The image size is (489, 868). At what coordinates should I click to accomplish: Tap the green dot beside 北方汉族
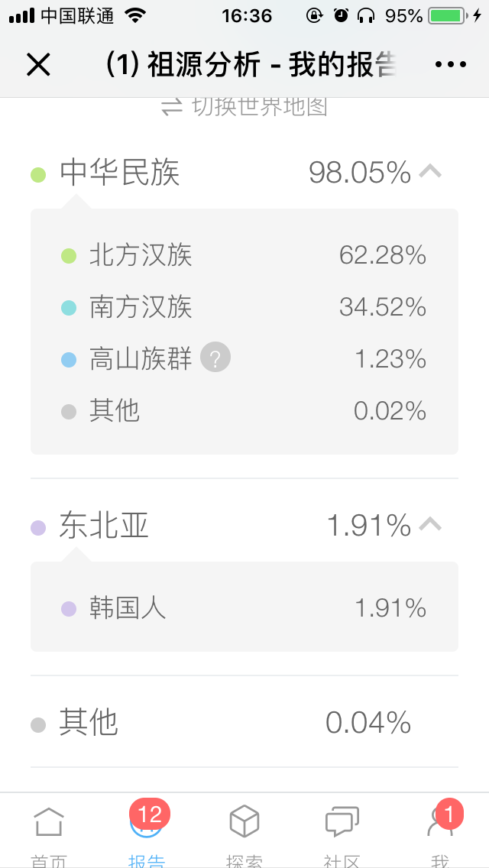[x=69, y=256]
